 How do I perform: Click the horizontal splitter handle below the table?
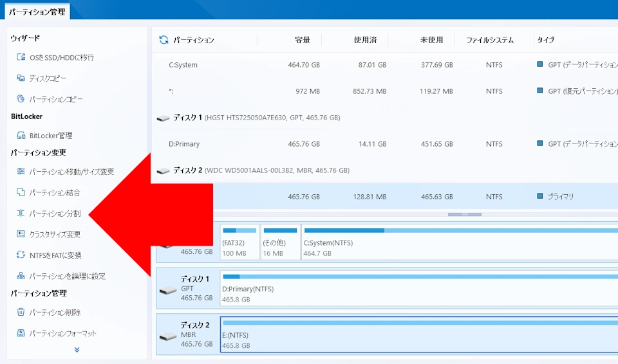point(465,214)
